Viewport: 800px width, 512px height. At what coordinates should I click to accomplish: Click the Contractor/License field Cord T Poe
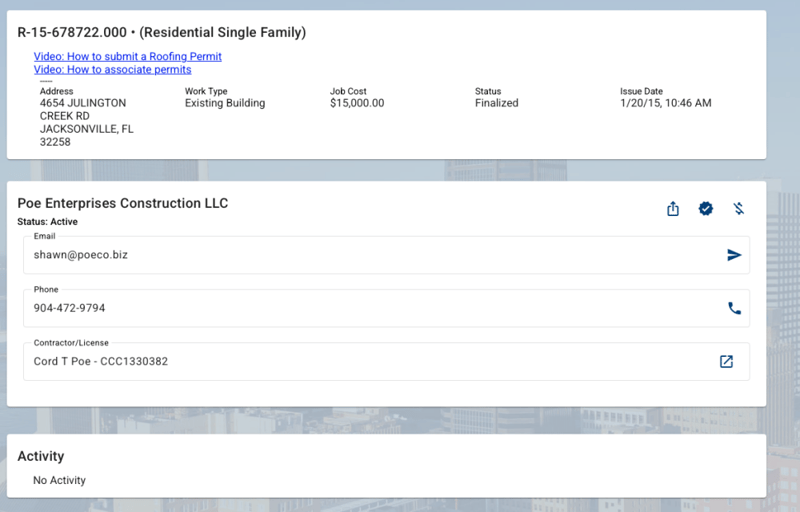tap(370, 361)
